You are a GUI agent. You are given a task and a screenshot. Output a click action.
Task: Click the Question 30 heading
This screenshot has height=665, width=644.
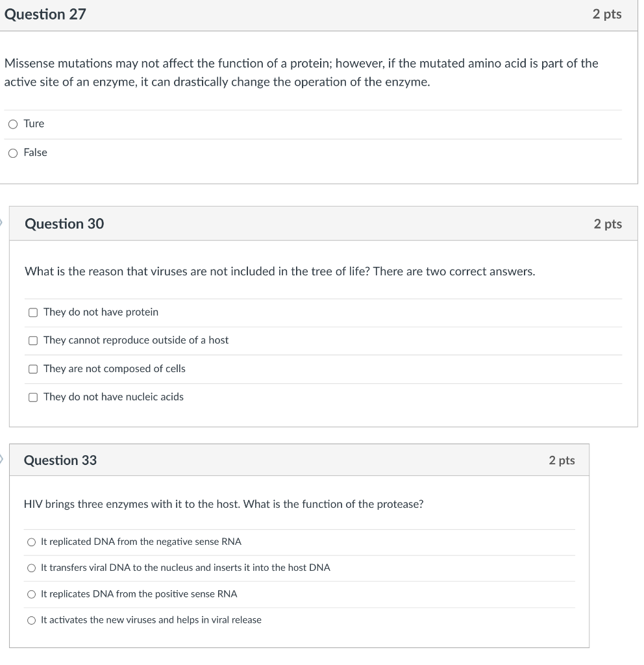point(64,224)
